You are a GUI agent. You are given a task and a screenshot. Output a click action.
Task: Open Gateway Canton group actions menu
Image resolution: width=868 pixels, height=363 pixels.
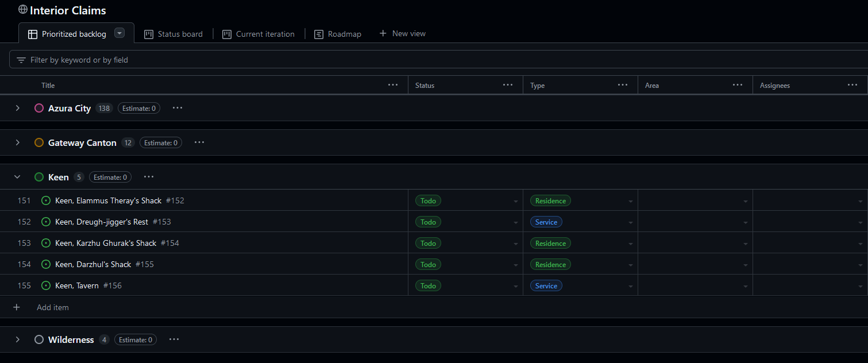pos(199,142)
